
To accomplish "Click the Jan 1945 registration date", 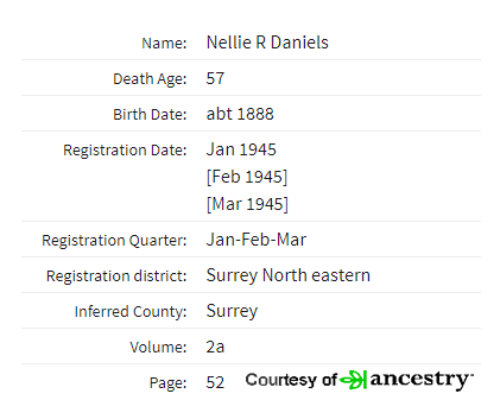I will [x=241, y=150].
